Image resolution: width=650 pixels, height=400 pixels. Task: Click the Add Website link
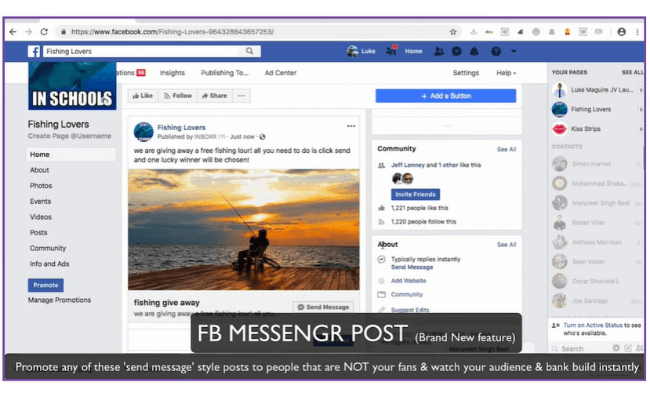coord(408,281)
